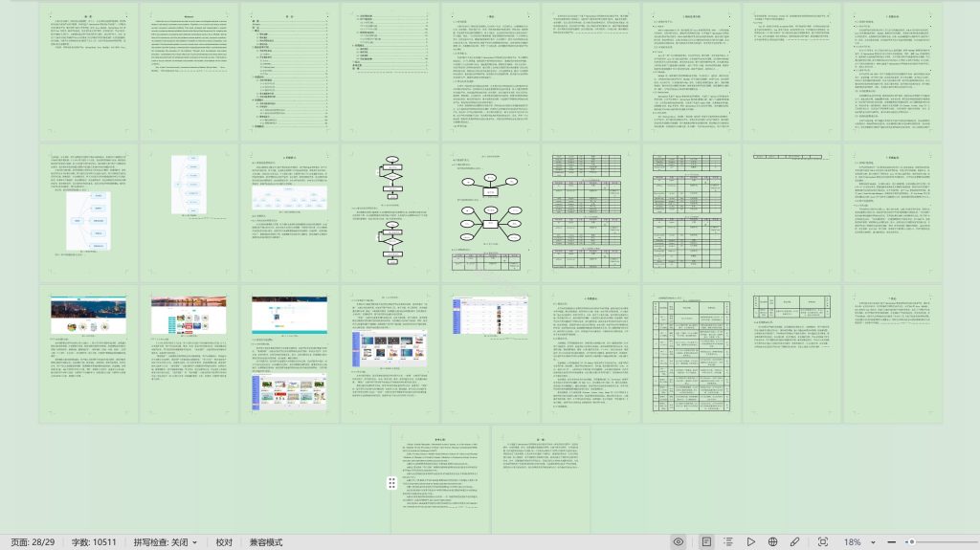Click the 兼容模式 compatibility mode label

tap(266, 542)
